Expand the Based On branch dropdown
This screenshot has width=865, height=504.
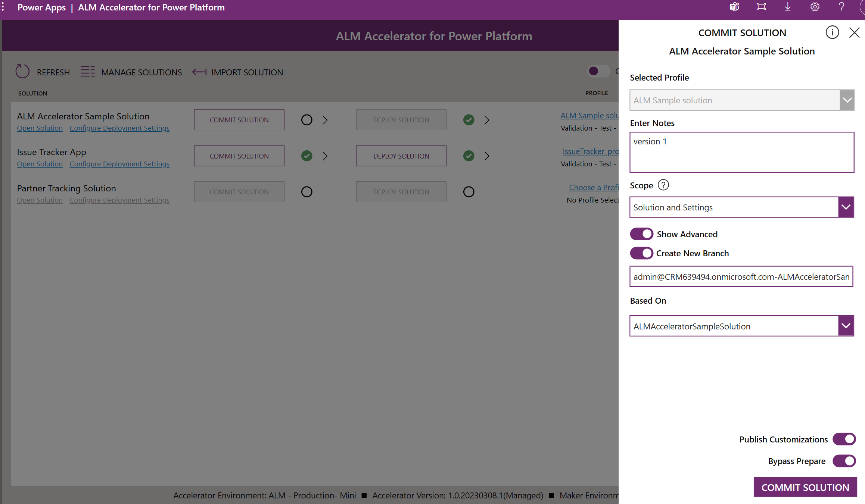coord(846,326)
